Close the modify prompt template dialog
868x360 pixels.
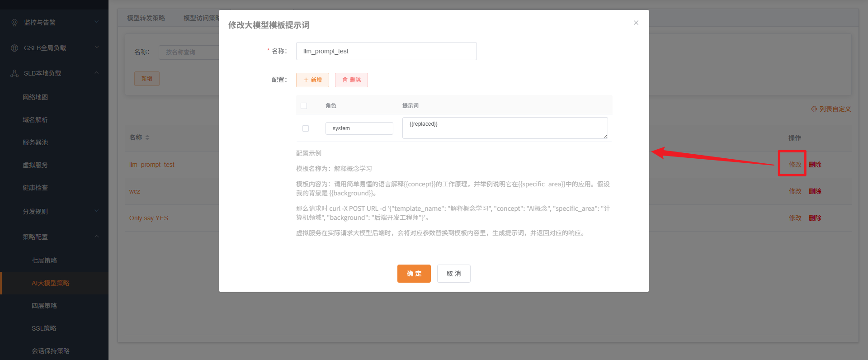(x=636, y=23)
